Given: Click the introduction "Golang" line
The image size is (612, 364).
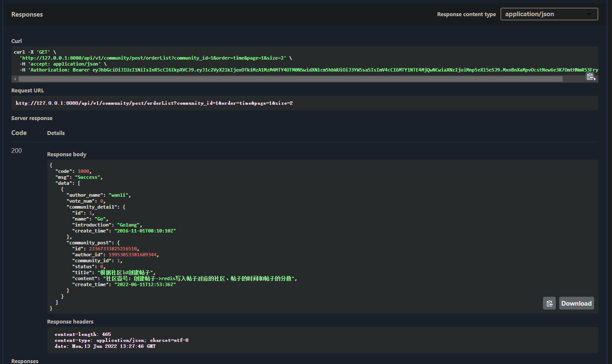Looking at the screenshot, I should (x=107, y=225).
